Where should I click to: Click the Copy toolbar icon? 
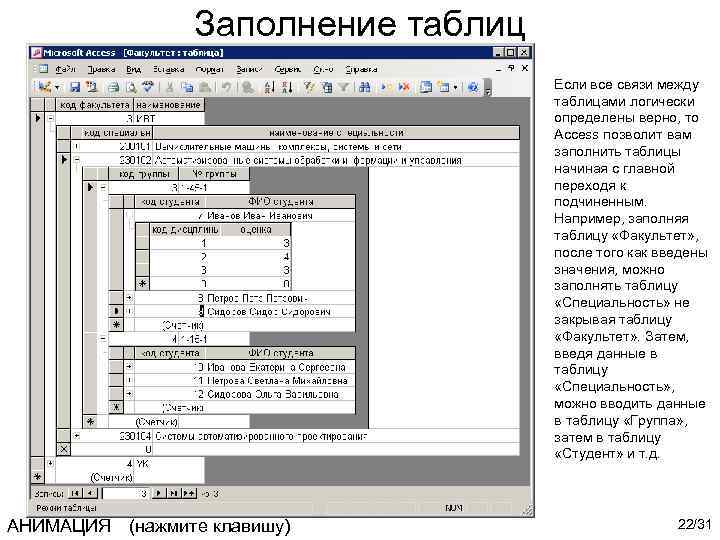click(x=187, y=87)
